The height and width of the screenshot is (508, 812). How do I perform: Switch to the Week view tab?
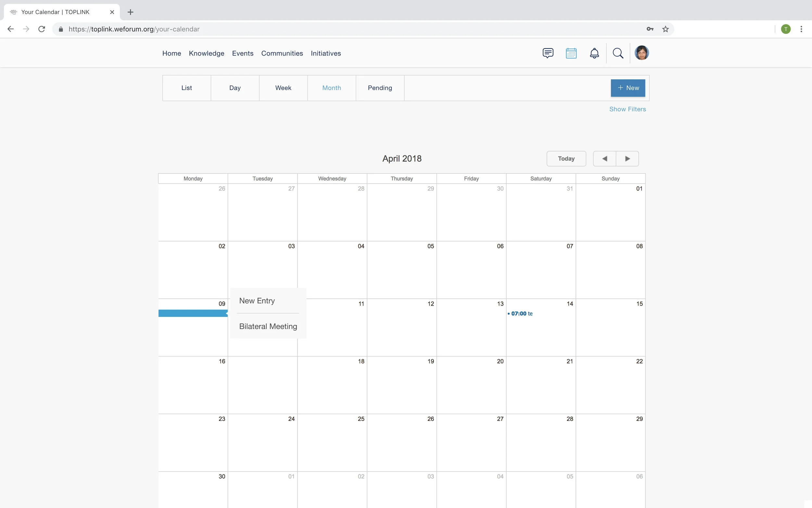coord(283,88)
